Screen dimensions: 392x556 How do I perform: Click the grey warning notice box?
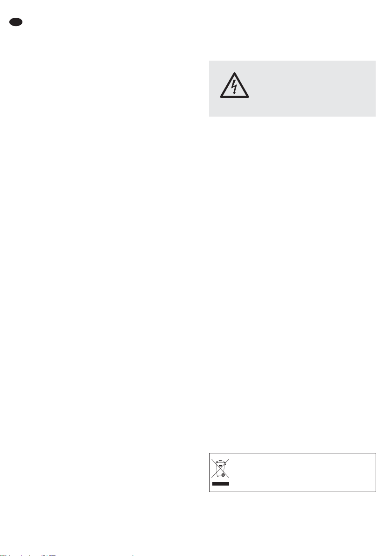(292, 89)
